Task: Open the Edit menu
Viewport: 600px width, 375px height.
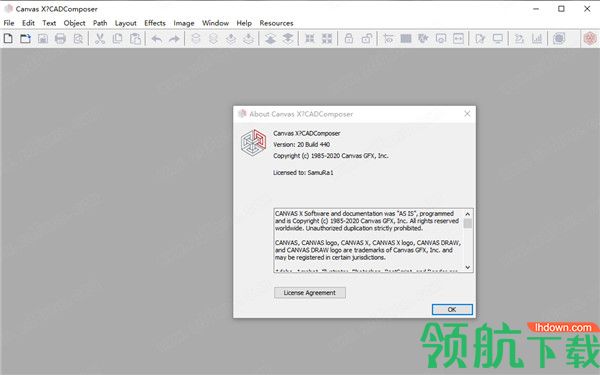Action: pyautogui.click(x=28, y=23)
